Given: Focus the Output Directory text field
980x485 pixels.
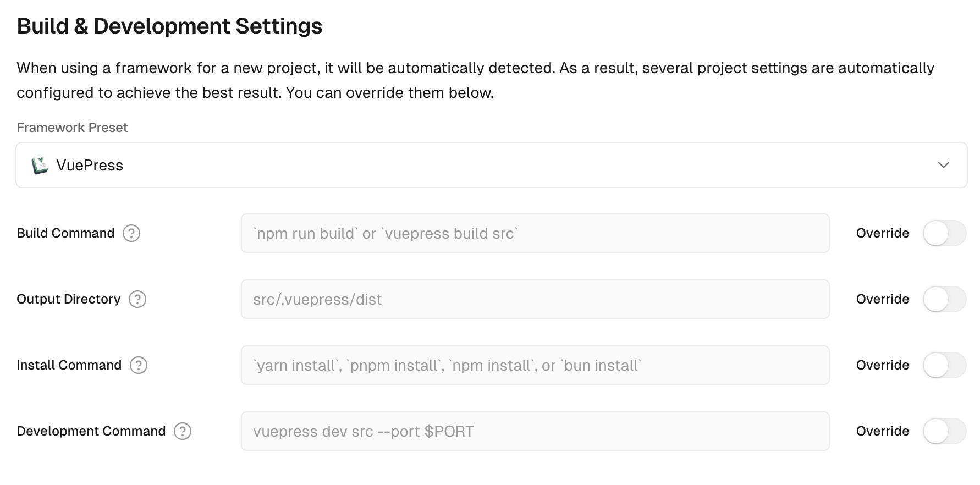Looking at the screenshot, I should tap(535, 299).
